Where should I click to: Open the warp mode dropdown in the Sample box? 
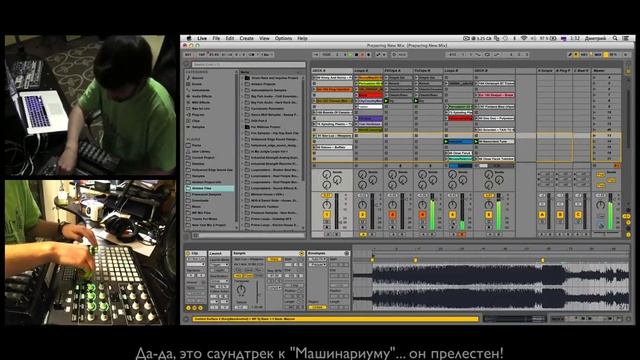click(x=275, y=288)
